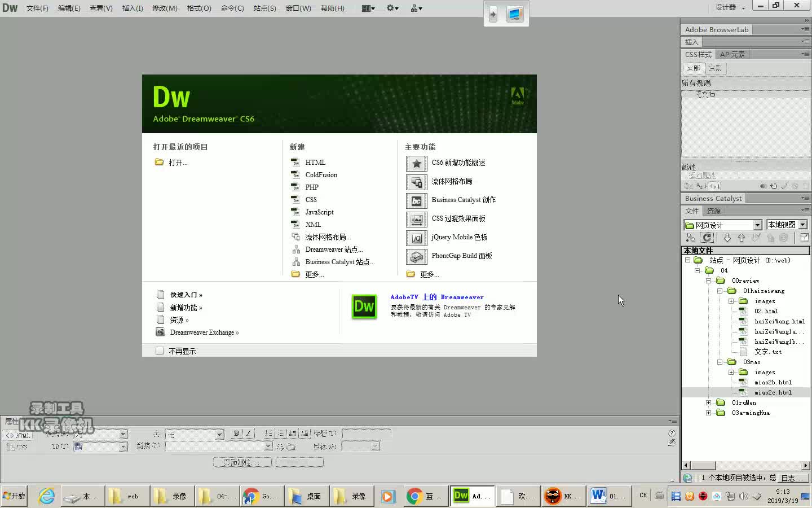The width and height of the screenshot is (812, 508).
Task: Click the Business Catalyst 站点 icon
Action: 295,262
